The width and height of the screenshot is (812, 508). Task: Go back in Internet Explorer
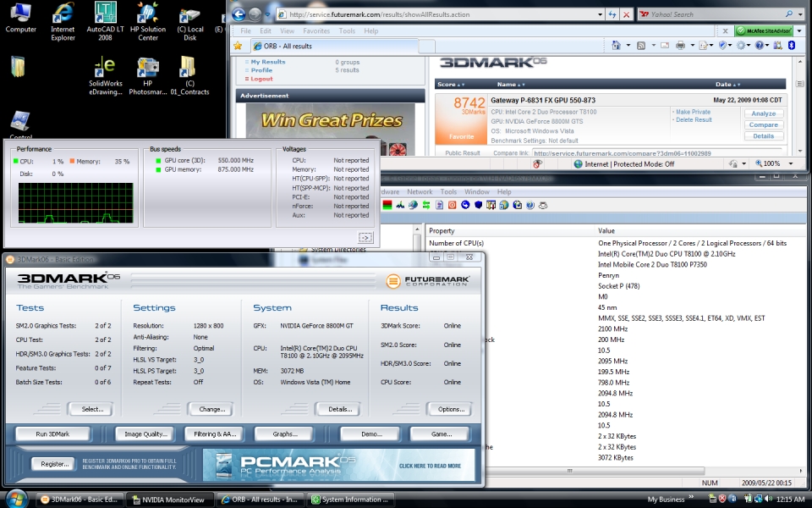(x=239, y=14)
